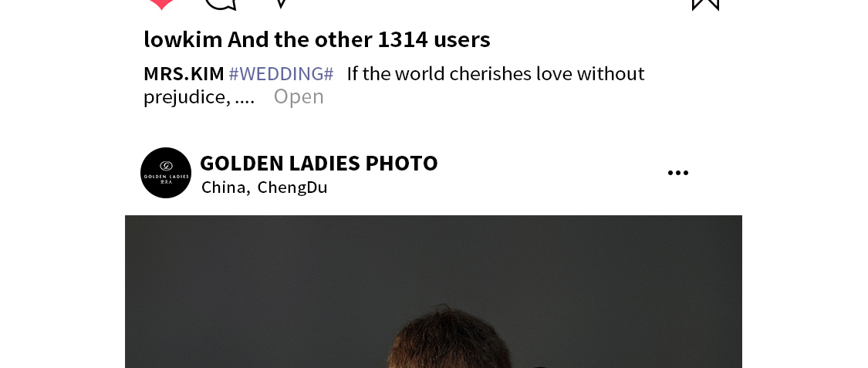Open the GOLDEN LADIES PHOTO profile name
Image resolution: width=868 pixels, height=368 pixels.
click(x=319, y=164)
